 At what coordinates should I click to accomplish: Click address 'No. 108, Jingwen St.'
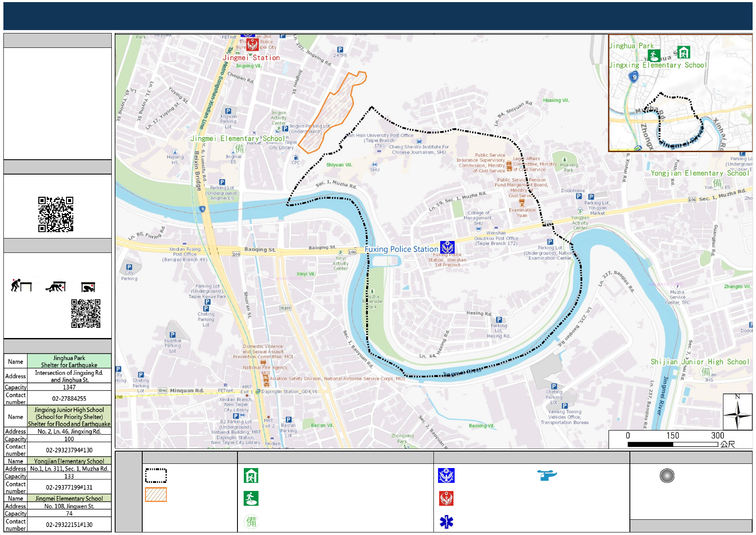pyautogui.click(x=69, y=506)
